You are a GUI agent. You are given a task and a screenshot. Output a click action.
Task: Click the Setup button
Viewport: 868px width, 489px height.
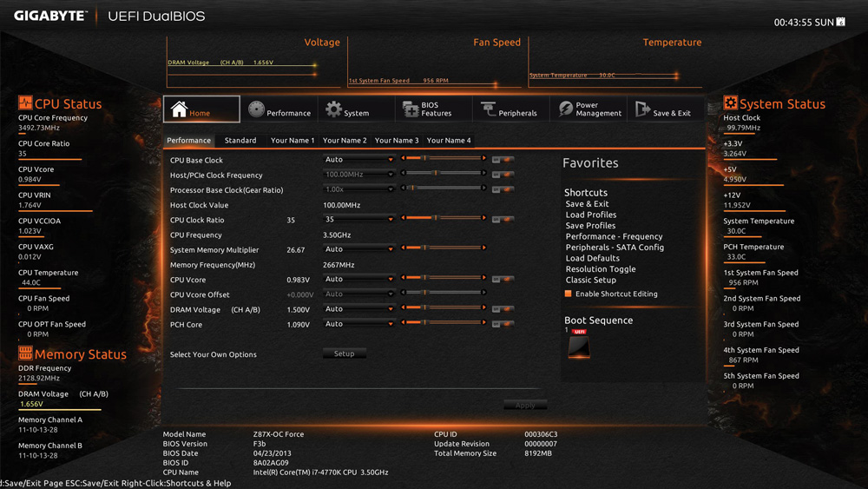(x=345, y=354)
